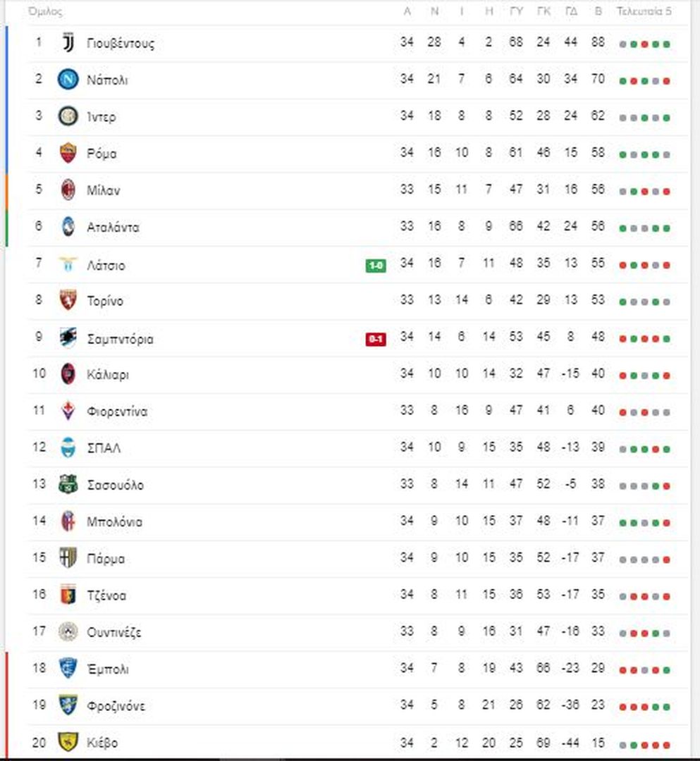Click the Juventus club crest icon
Viewport: 700px width, 761px height.
click(x=68, y=43)
